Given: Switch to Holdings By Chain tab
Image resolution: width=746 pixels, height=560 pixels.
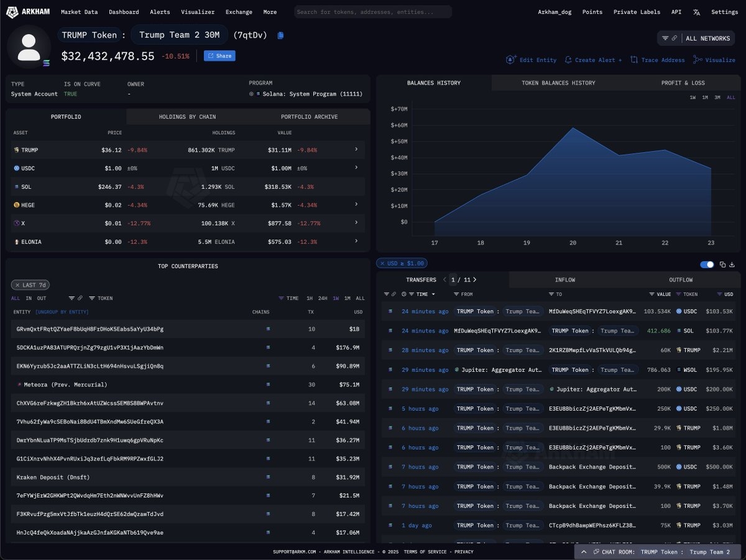Looking at the screenshot, I should coord(187,117).
